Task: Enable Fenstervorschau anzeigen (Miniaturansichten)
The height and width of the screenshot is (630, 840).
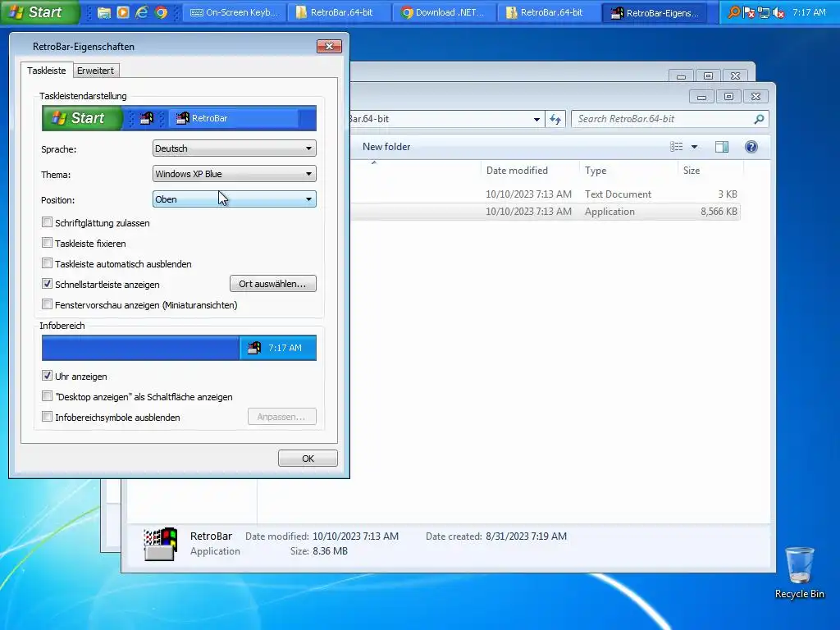Action: tap(47, 304)
